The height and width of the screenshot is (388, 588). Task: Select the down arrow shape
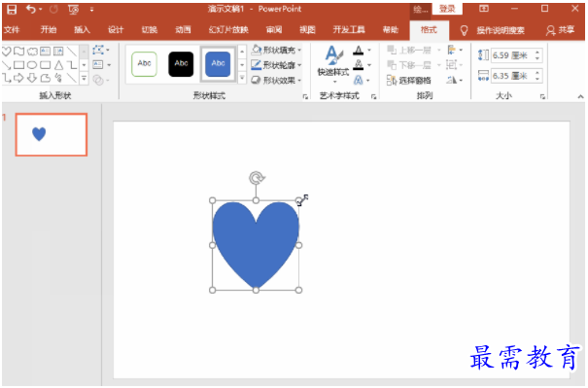click(32, 78)
